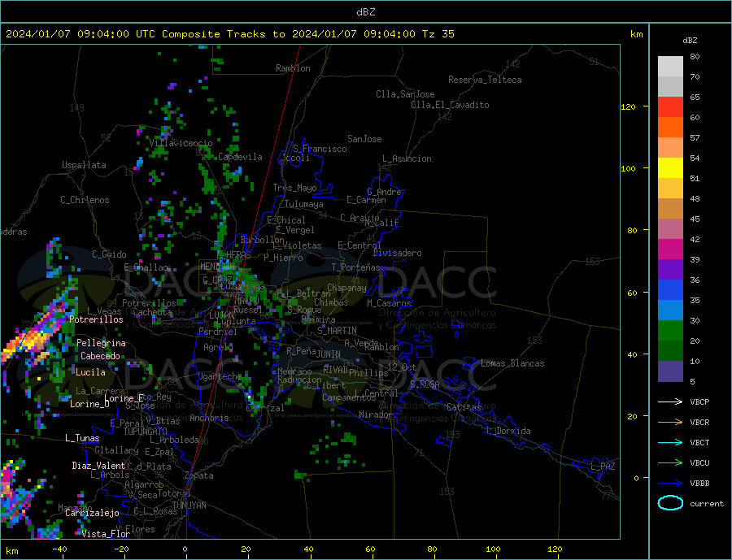Click the VBBB legend label
This screenshot has height=560, width=732.
(699, 483)
